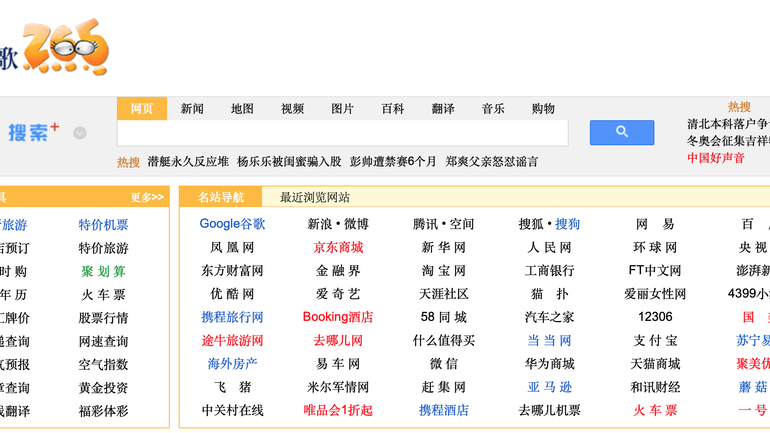Open the 特价机票 link
Viewport: 770px width, 433px height.
tap(103, 225)
